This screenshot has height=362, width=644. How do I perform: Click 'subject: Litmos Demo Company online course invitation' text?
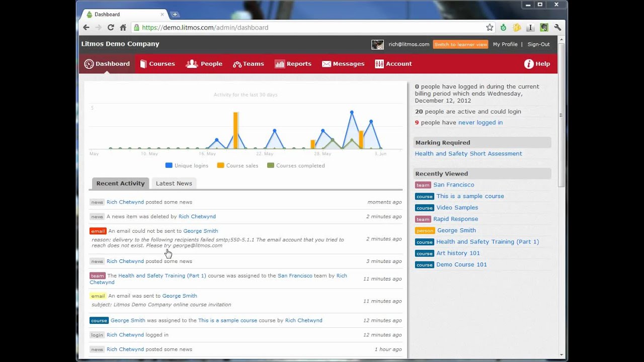click(162, 305)
